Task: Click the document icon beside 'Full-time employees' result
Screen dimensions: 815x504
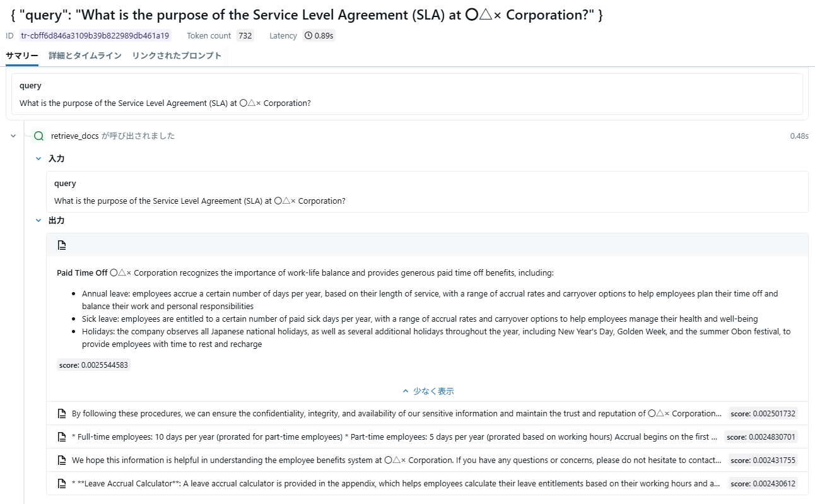Action: (62, 437)
